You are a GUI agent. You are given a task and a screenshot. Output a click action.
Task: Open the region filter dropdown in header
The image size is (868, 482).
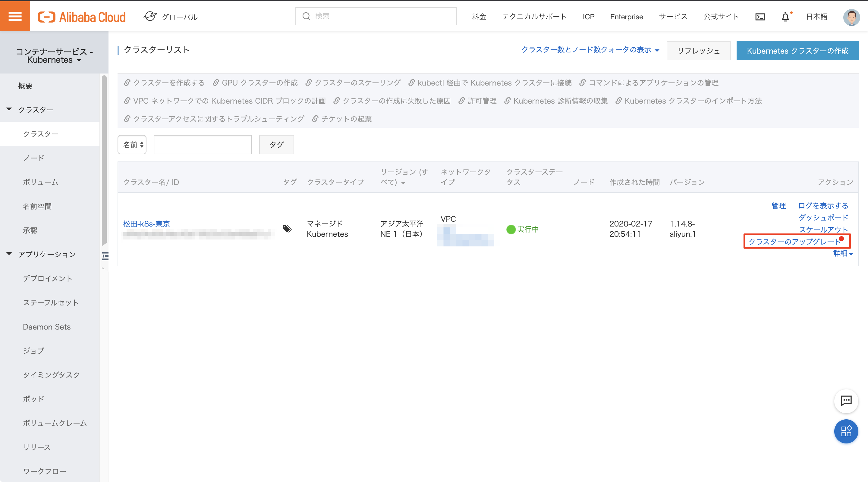pyautogui.click(x=403, y=183)
